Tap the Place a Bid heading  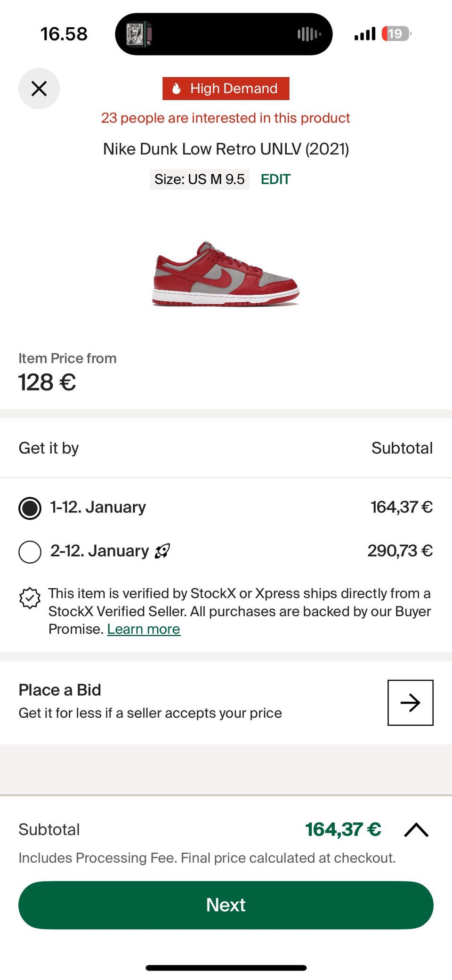[x=60, y=690]
